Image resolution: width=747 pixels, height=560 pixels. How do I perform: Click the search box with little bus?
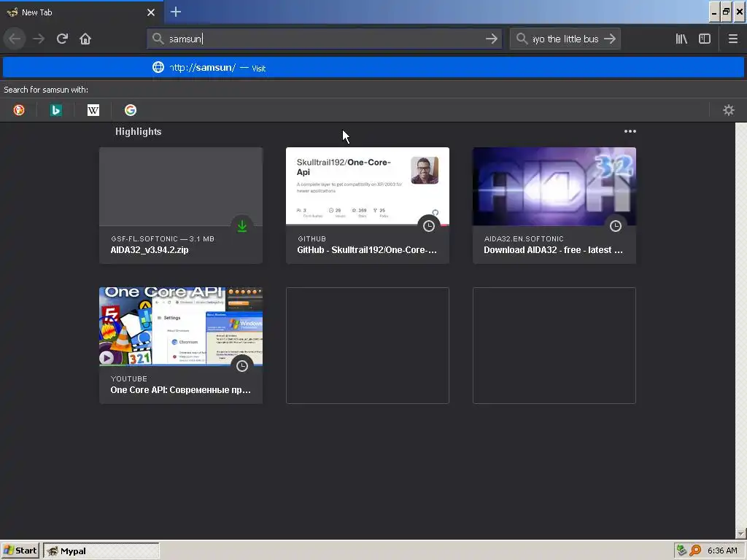tap(565, 39)
